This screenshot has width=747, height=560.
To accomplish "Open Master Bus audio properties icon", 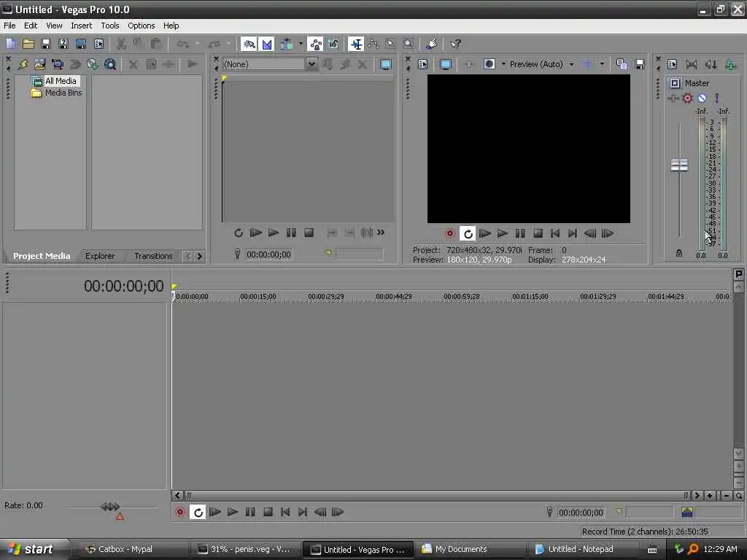I will click(672, 64).
